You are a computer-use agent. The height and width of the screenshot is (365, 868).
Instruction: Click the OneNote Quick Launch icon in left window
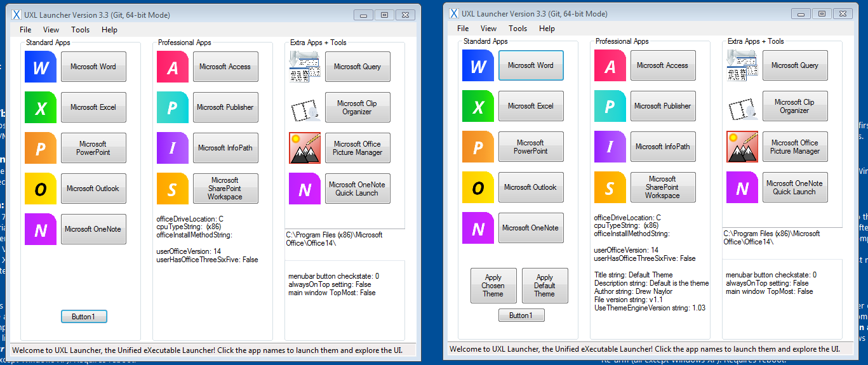pos(305,189)
